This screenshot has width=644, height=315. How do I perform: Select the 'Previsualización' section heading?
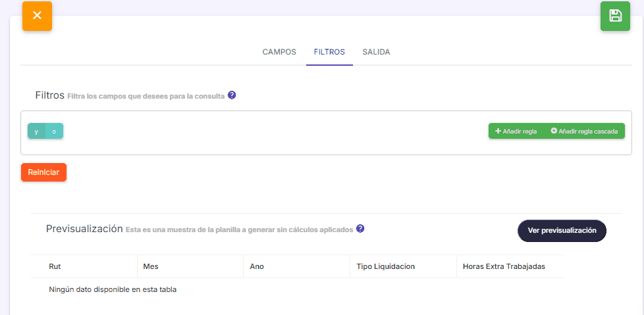tap(84, 228)
